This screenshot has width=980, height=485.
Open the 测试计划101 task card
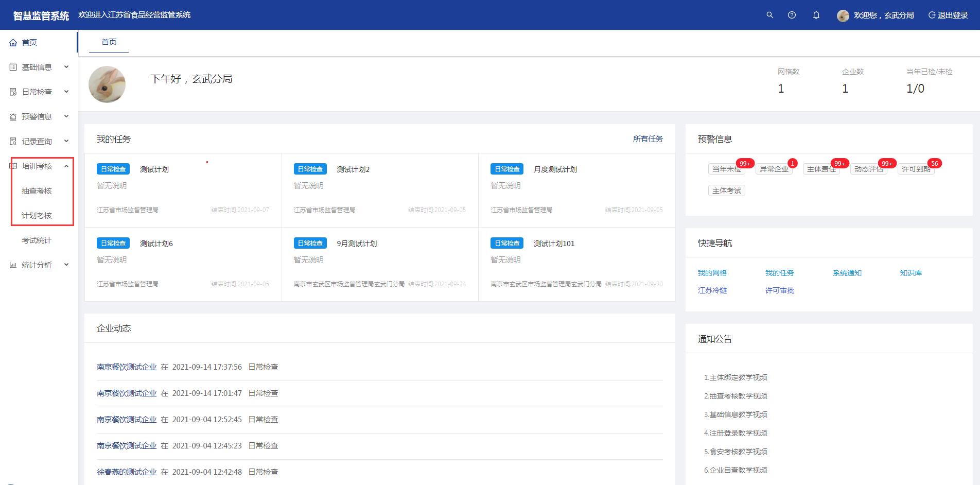click(x=554, y=244)
